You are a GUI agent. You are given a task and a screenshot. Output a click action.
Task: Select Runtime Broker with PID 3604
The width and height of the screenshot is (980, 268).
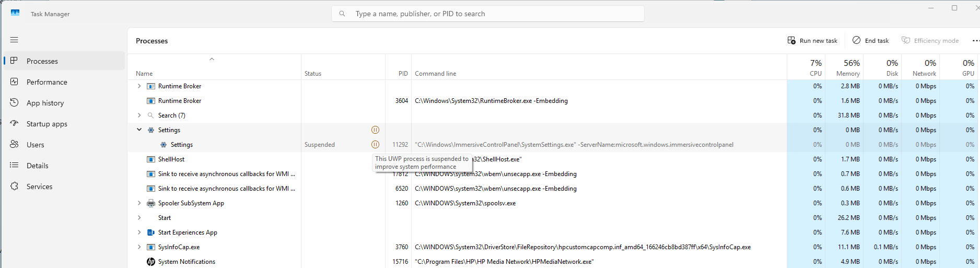[554, 101]
